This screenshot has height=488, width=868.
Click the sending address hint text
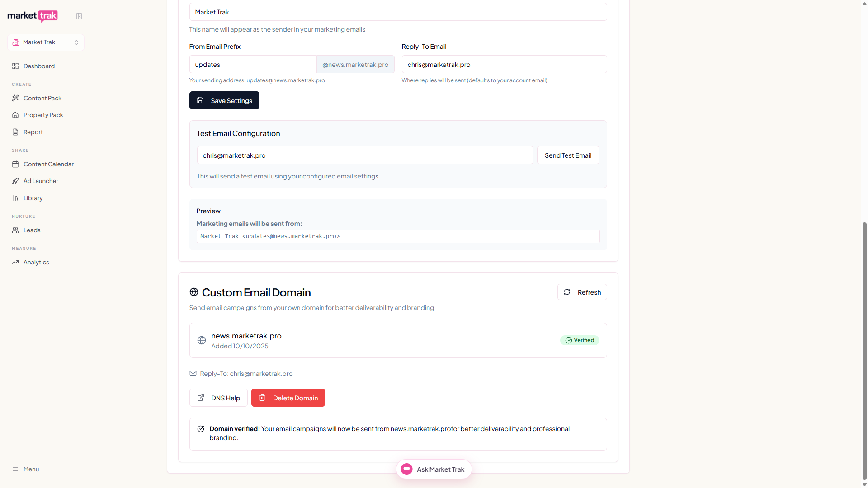coord(257,80)
